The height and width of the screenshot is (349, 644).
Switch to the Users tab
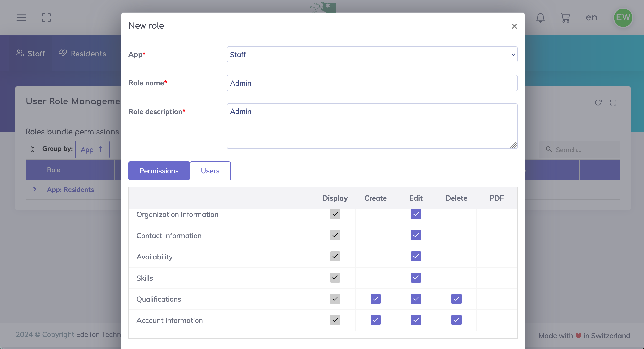[x=210, y=171]
